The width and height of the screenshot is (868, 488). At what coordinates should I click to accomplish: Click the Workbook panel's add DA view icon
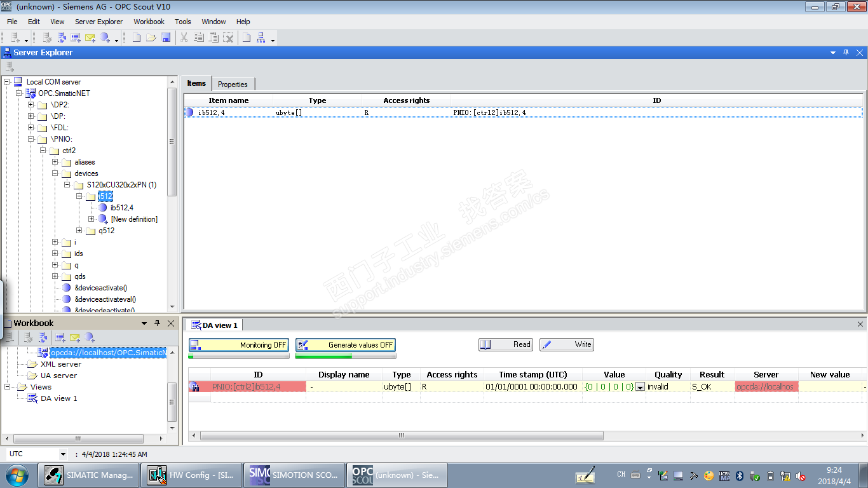pos(60,337)
